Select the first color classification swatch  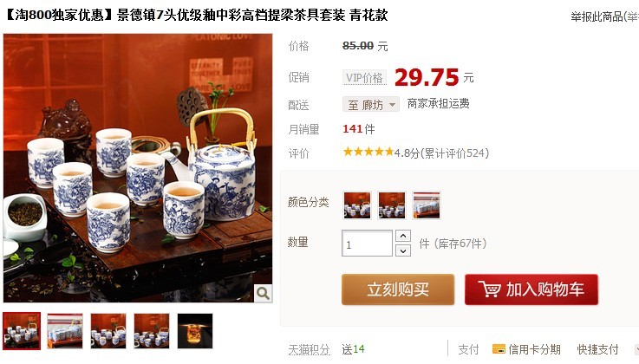click(357, 205)
